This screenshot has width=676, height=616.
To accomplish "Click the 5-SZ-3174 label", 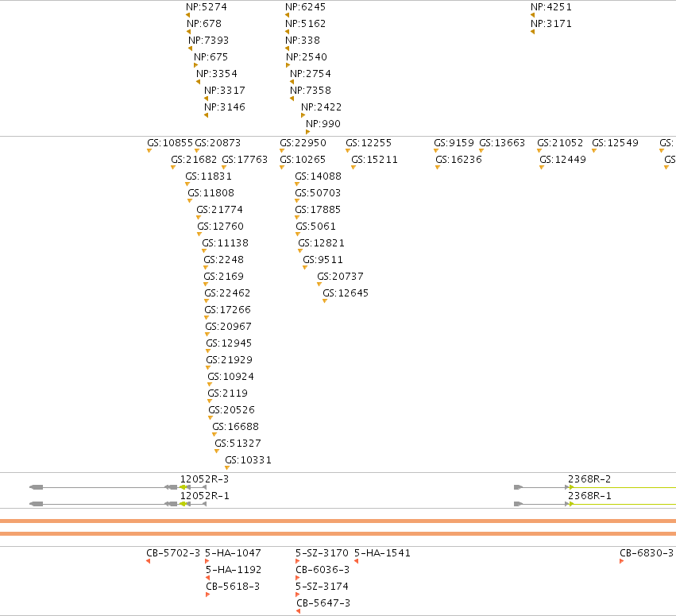I will 322,587.
